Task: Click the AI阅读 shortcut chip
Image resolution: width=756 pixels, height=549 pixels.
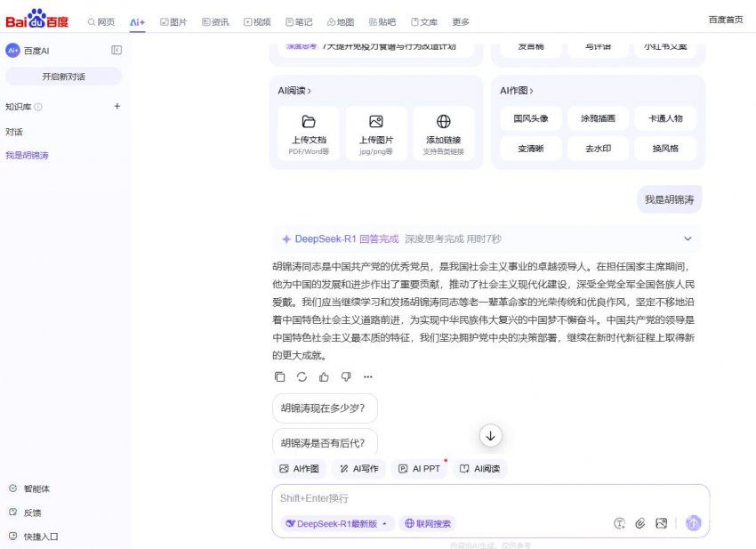Action: 479,468
